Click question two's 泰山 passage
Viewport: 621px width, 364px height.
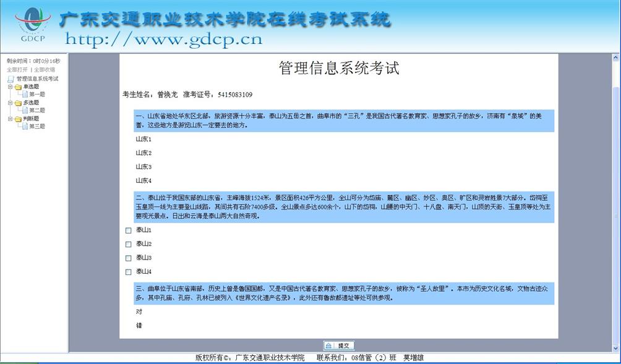click(344, 207)
